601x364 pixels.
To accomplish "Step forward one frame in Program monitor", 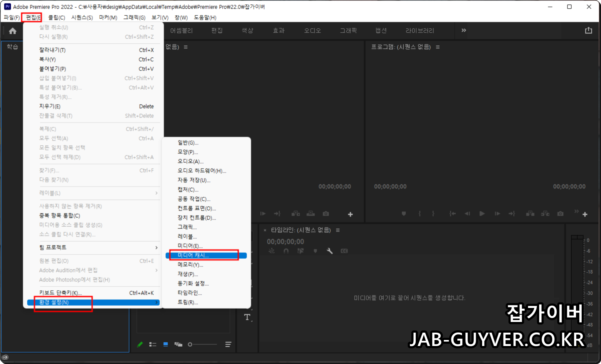I will [497, 214].
